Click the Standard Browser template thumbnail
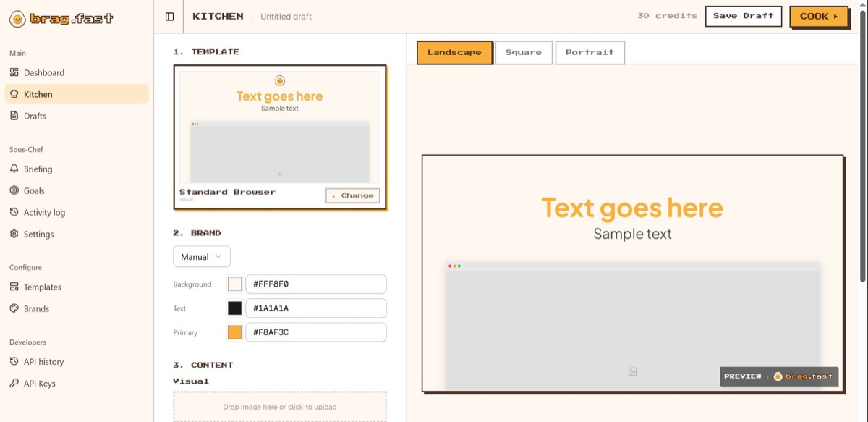 (x=280, y=127)
